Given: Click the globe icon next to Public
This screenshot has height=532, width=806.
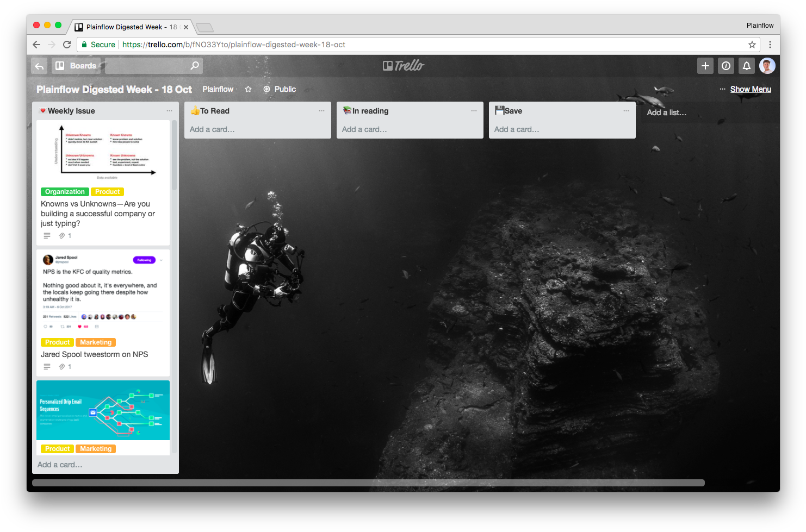Looking at the screenshot, I should point(266,89).
